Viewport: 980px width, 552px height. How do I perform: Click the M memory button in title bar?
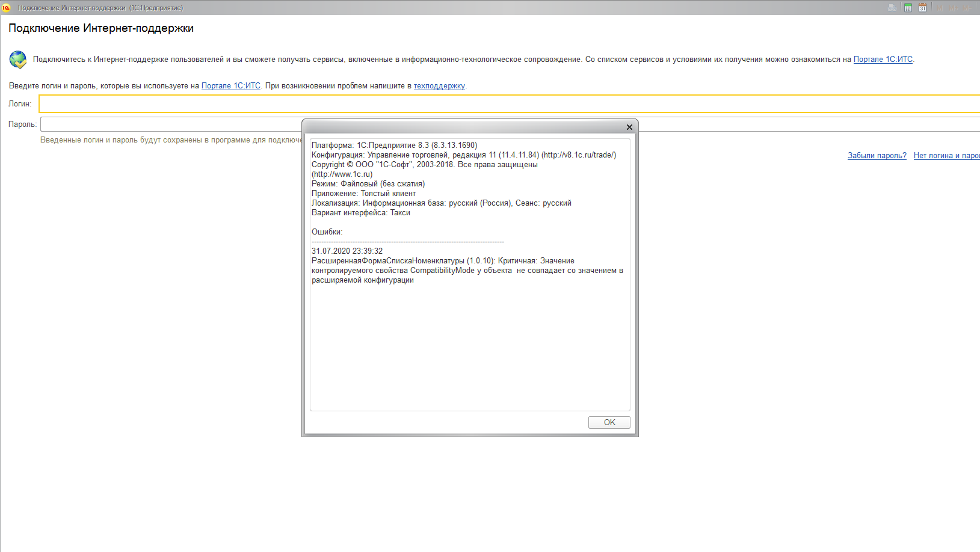[940, 7]
